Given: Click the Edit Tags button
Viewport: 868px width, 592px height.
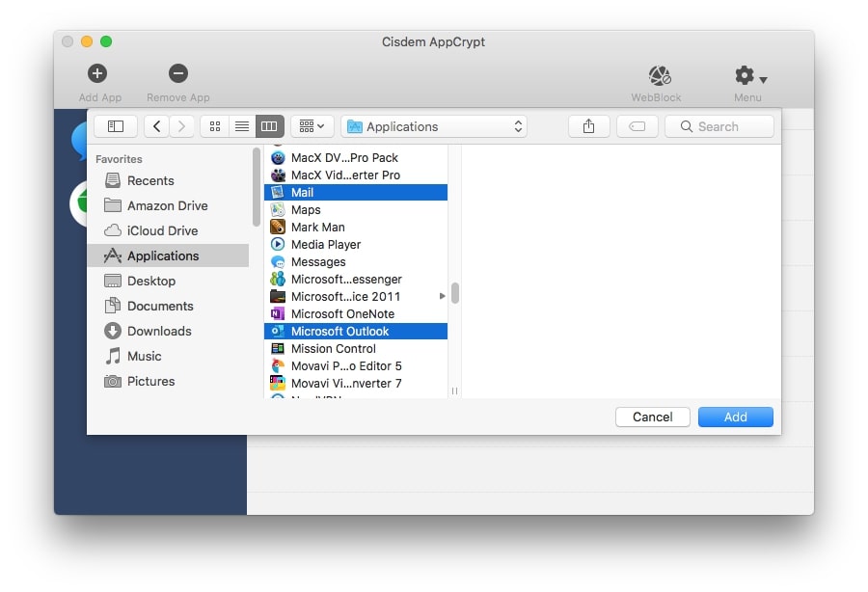Looking at the screenshot, I should click(x=637, y=126).
